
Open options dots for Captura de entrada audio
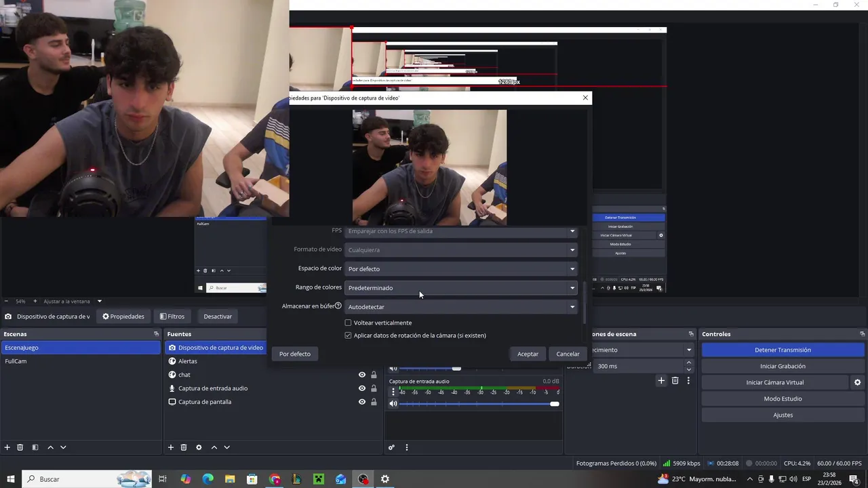(x=393, y=392)
